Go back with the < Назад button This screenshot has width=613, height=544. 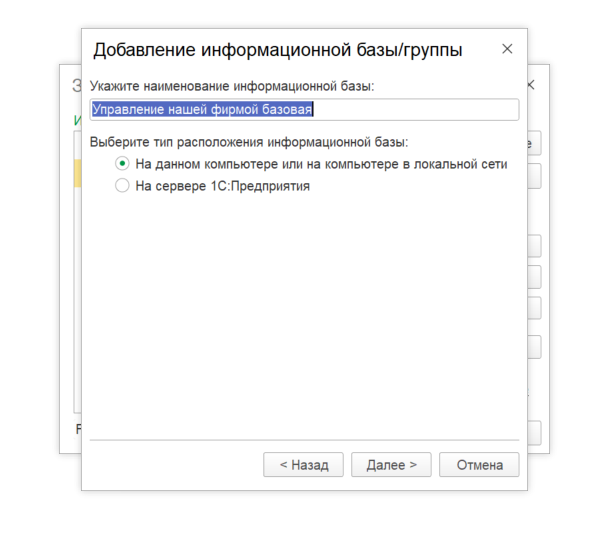point(303,465)
